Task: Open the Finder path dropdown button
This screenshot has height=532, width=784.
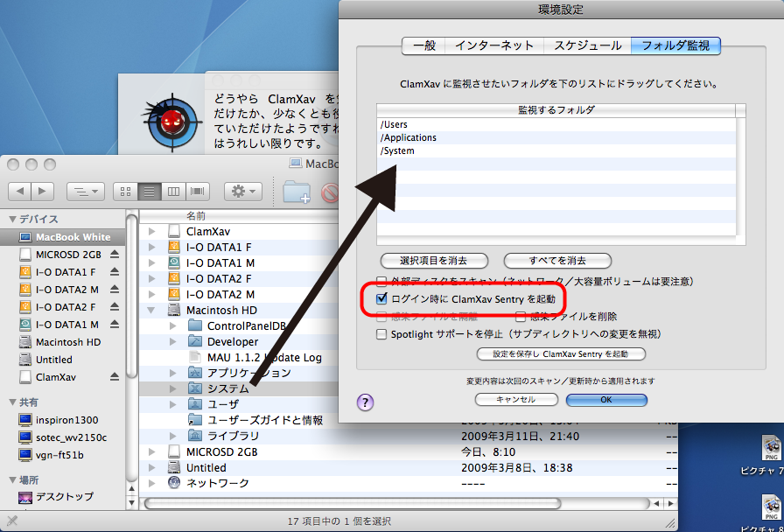Action: coord(86,191)
